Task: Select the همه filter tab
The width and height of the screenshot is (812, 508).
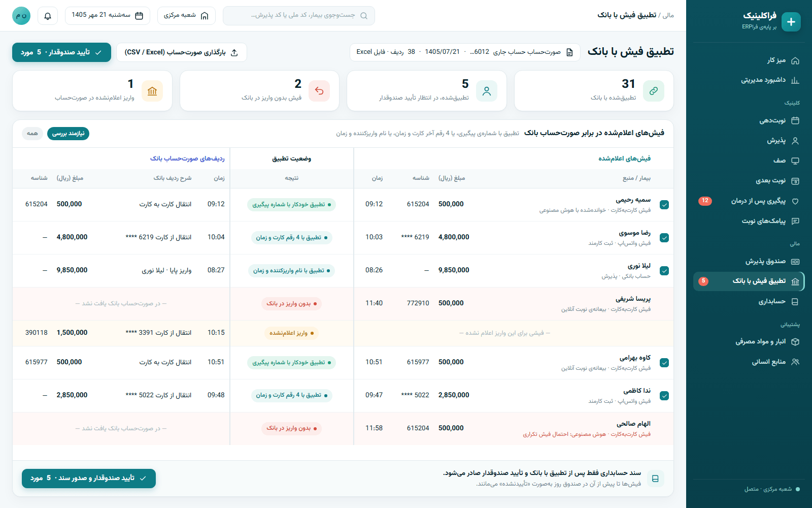Action: point(32,134)
